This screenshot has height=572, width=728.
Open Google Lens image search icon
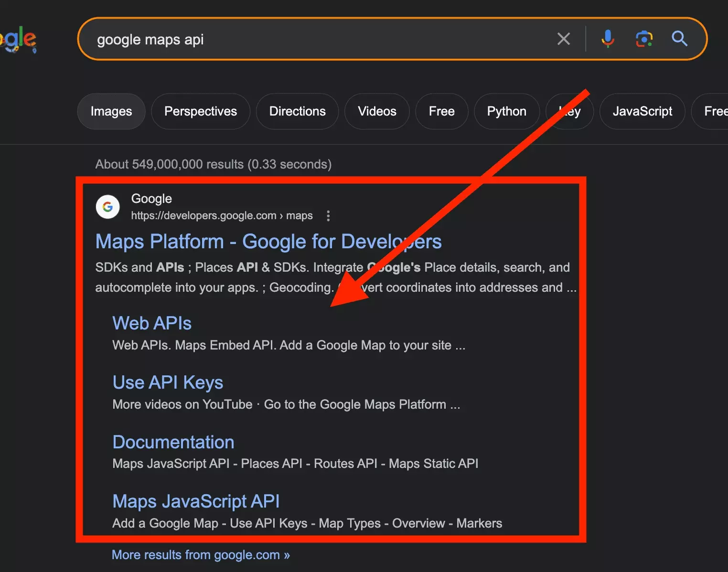click(x=644, y=39)
